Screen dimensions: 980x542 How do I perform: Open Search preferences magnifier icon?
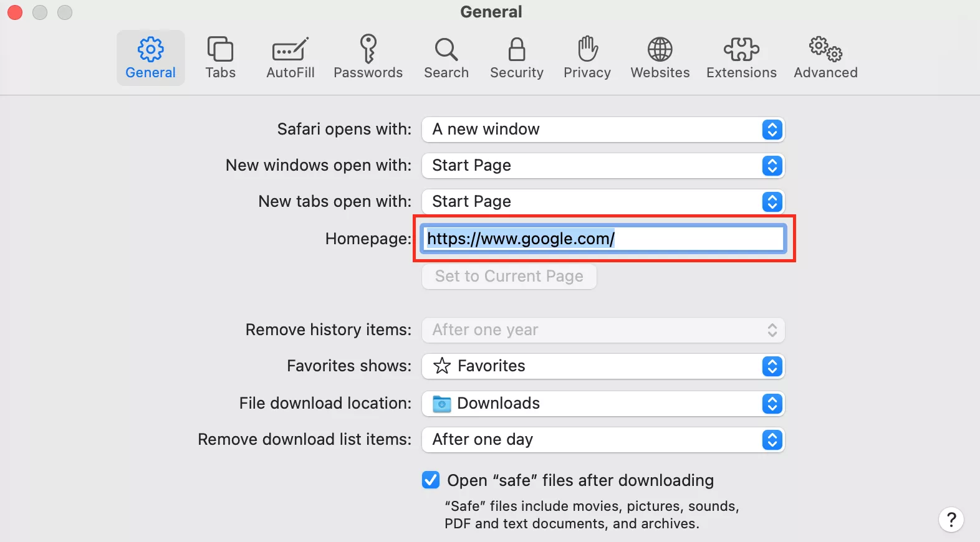pyautogui.click(x=446, y=58)
